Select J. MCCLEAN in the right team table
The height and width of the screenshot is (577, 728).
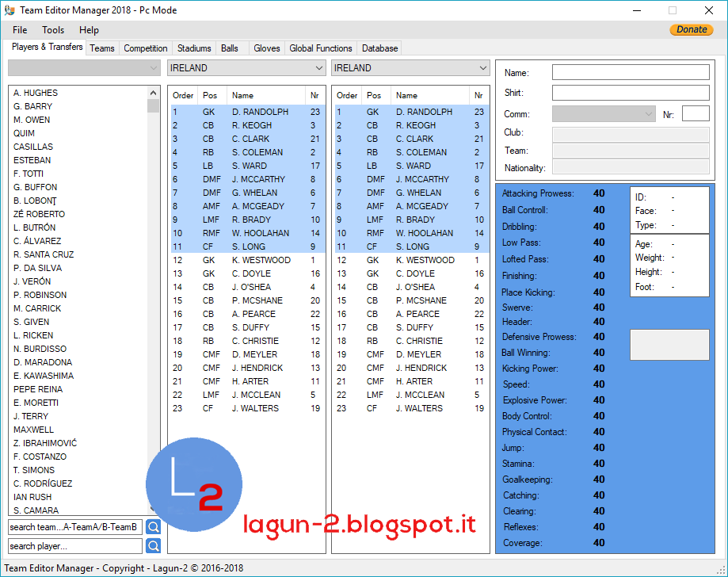[x=410, y=395]
